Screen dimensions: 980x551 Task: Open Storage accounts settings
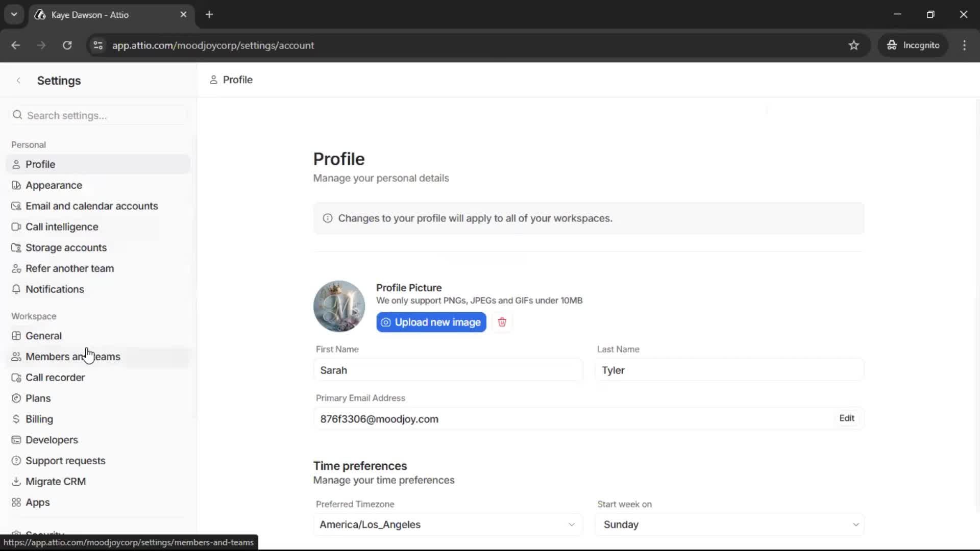click(66, 247)
